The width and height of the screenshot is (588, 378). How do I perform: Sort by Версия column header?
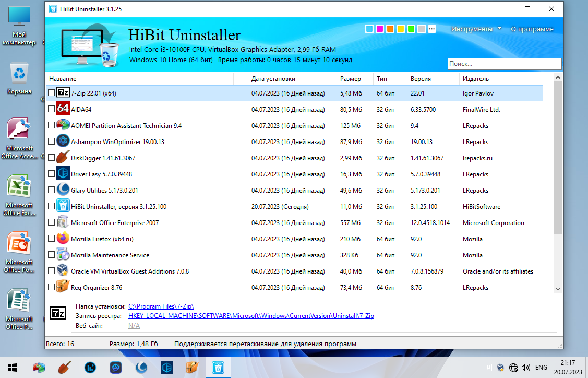click(x=433, y=79)
